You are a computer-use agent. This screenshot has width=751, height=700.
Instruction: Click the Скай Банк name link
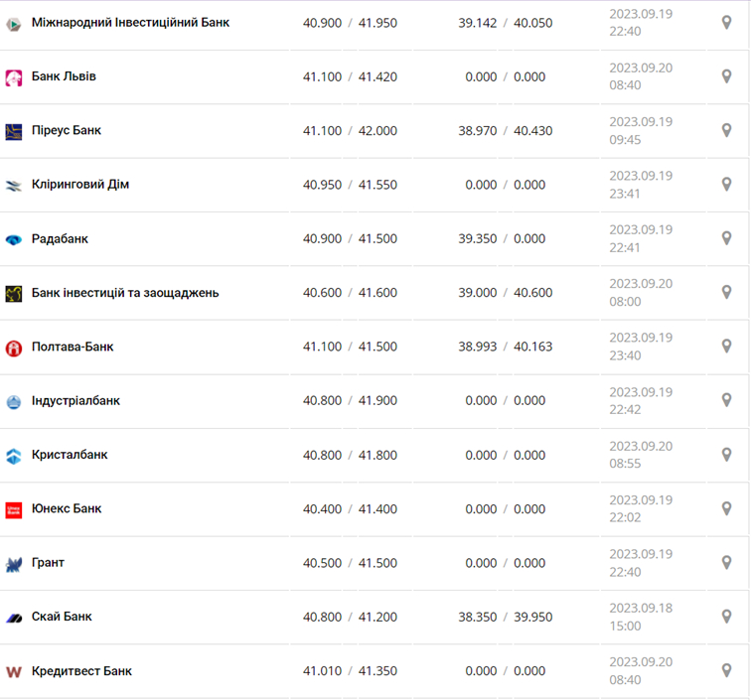[x=62, y=617]
